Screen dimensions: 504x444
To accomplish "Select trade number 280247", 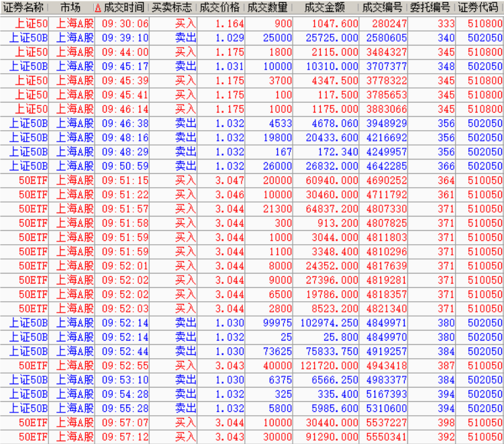I will 389,23.
